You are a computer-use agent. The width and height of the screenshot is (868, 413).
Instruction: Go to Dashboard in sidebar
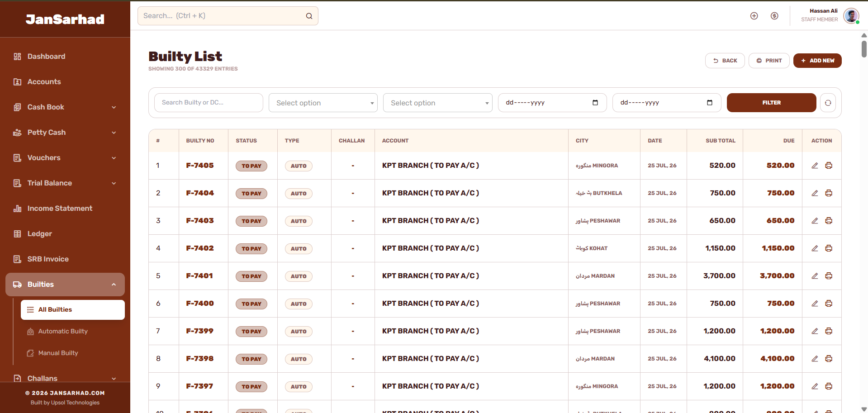click(65, 57)
